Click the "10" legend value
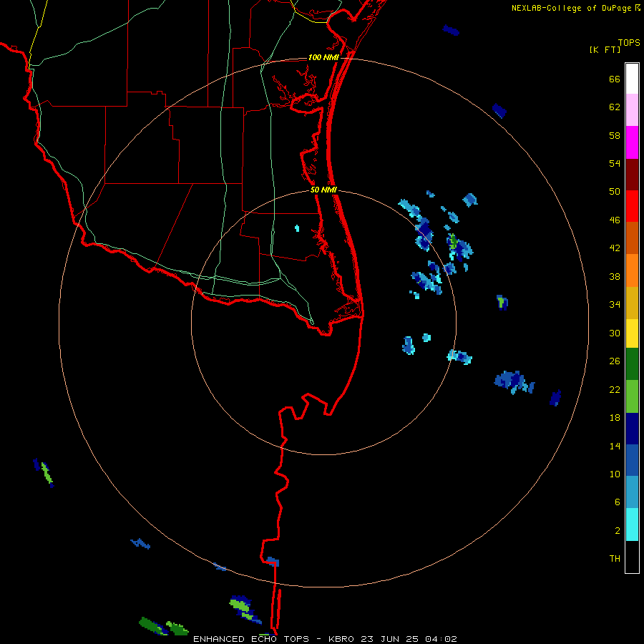 (x=615, y=474)
